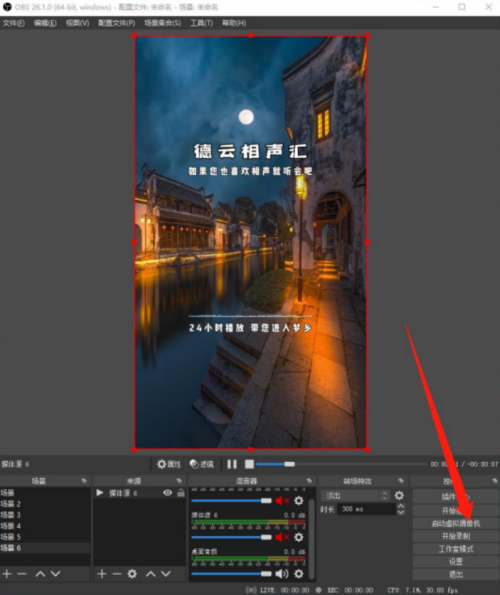
Task: Select the first scene named 场景
Action: [45, 493]
